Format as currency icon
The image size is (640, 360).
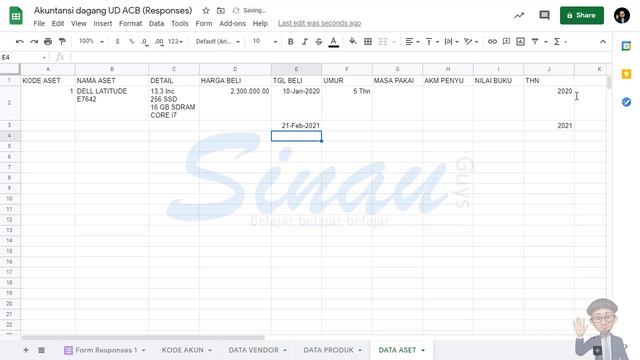(x=118, y=42)
